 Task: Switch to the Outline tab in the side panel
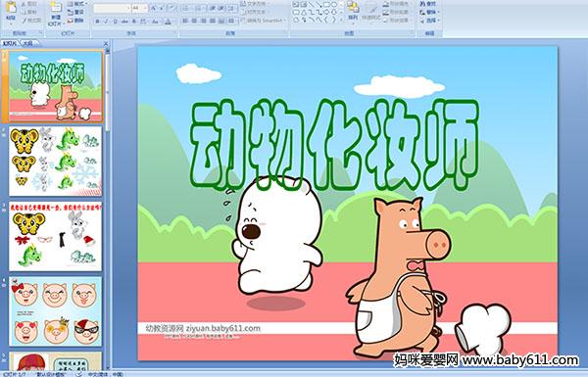pos(27,43)
